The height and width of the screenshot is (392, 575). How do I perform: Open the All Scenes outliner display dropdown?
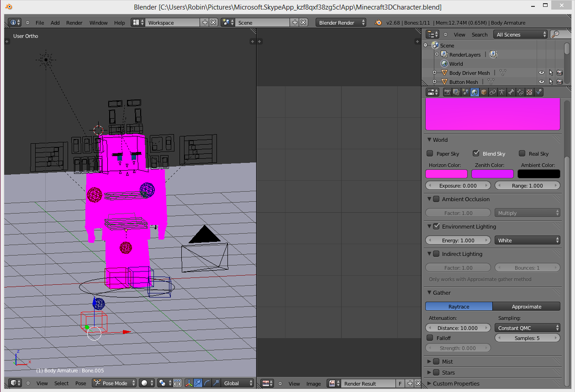tap(520, 34)
